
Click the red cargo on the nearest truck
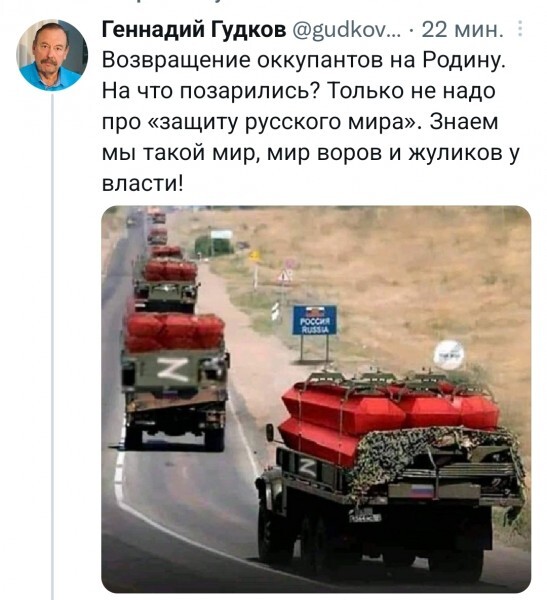(387, 415)
